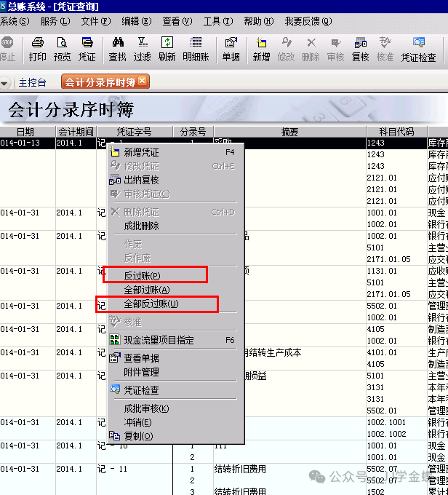Switch to the 主控台 tab
The height and width of the screenshot is (495, 448).
click(32, 82)
